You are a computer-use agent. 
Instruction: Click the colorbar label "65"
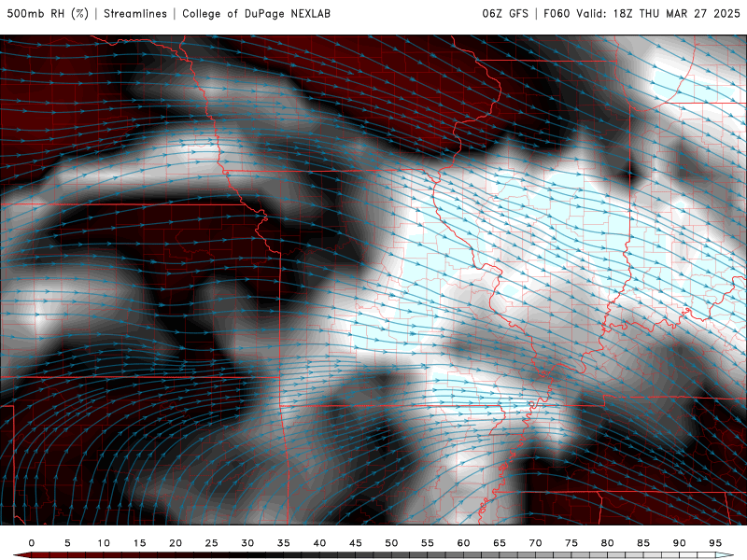pyautogui.click(x=500, y=543)
